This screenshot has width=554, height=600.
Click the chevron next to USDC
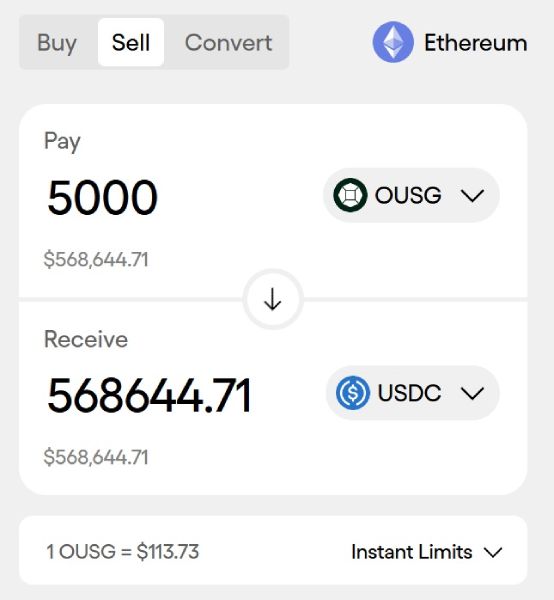tap(473, 393)
